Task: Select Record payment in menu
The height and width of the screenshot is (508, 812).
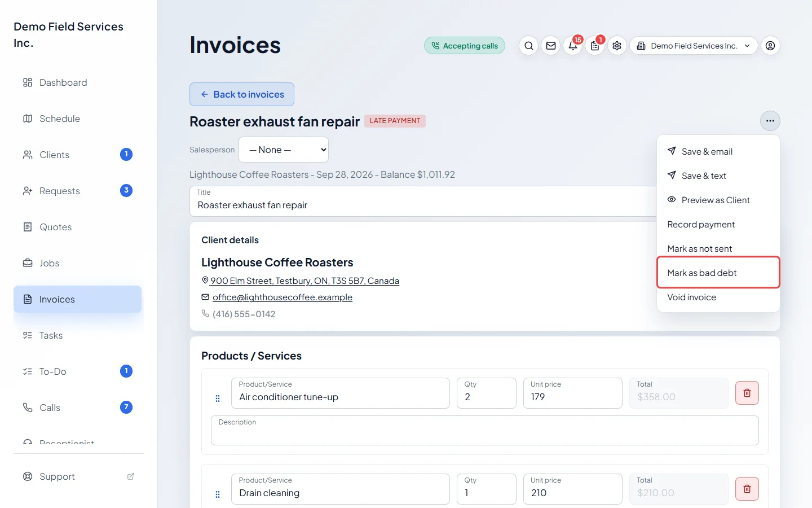Action: click(718, 224)
